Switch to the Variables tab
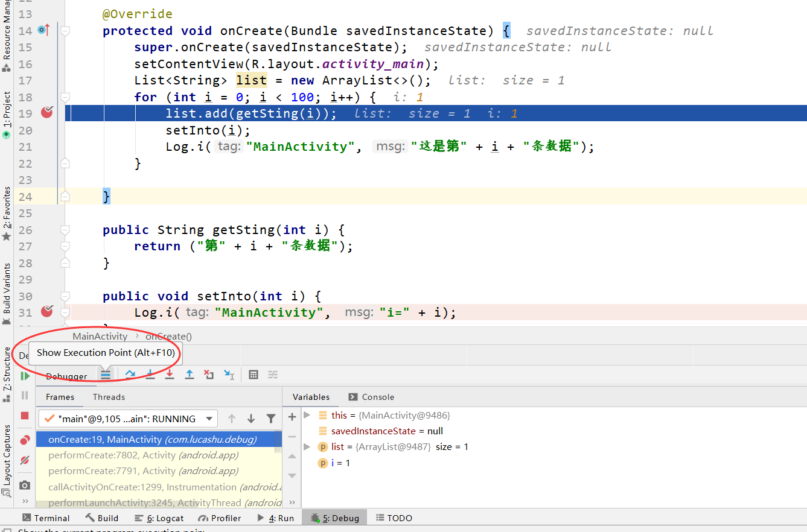The image size is (807, 532). click(311, 397)
